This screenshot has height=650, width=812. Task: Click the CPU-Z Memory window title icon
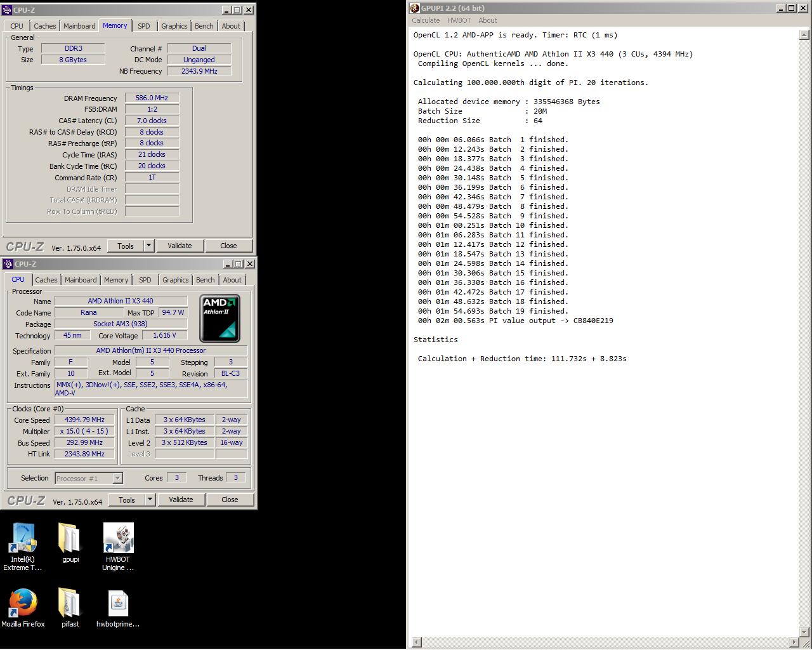pyautogui.click(x=8, y=10)
